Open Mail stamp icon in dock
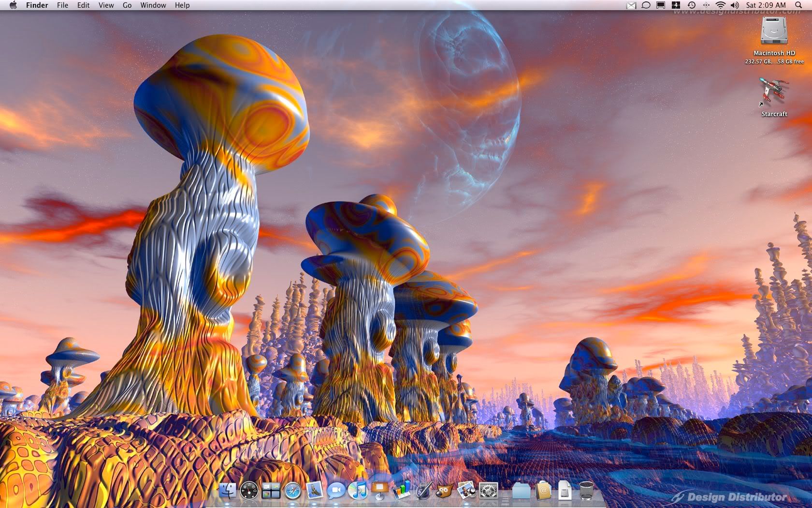 pyautogui.click(x=314, y=490)
